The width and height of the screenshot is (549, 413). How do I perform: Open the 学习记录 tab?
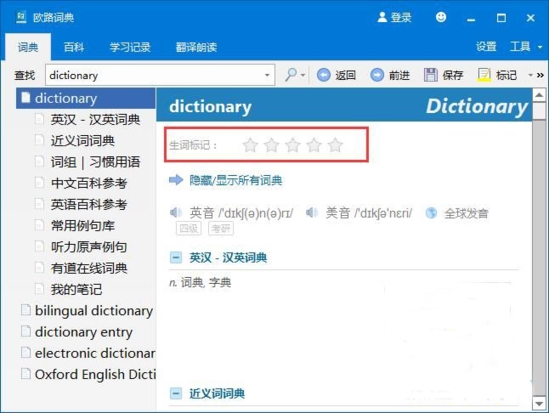click(130, 47)
